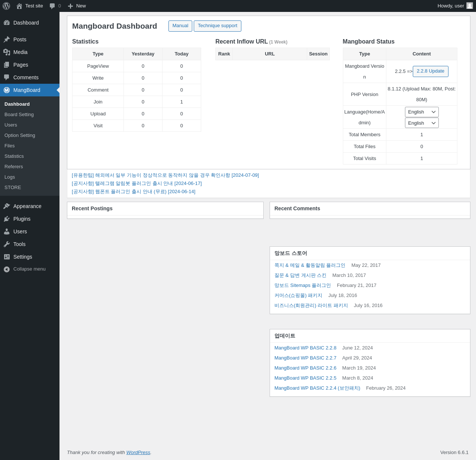Click the WordPress logo icon in admin bar
Screen dimensions: 476x460
(6, 6)
